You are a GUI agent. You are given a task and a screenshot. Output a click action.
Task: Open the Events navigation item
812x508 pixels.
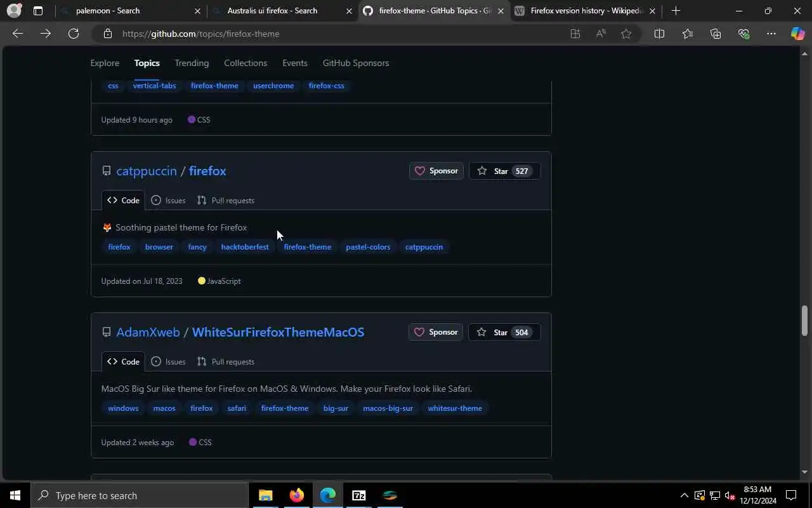[295, 63]
